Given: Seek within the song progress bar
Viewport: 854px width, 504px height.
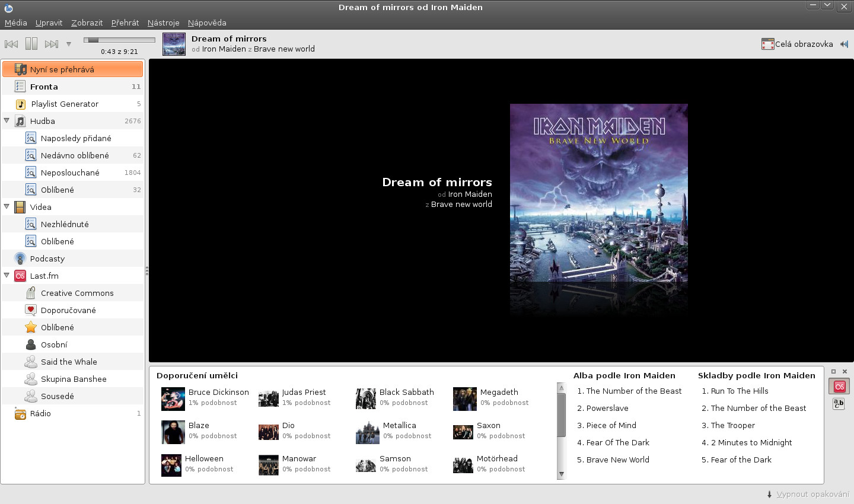Looking at the screenshot, I should [119, 40].
